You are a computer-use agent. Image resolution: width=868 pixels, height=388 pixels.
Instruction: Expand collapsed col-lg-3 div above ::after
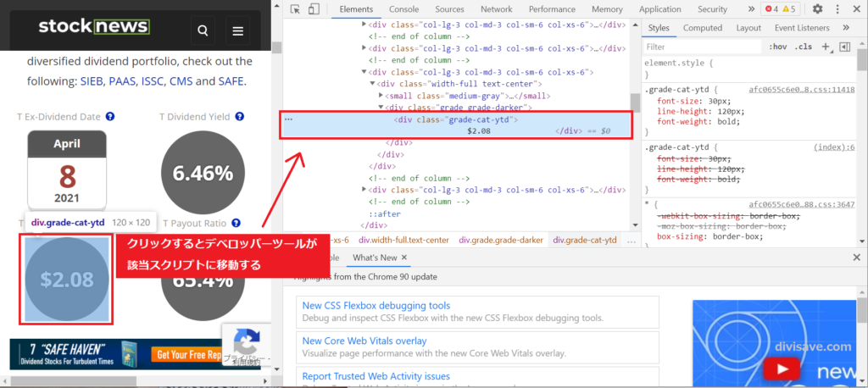[x=364, y=190]
